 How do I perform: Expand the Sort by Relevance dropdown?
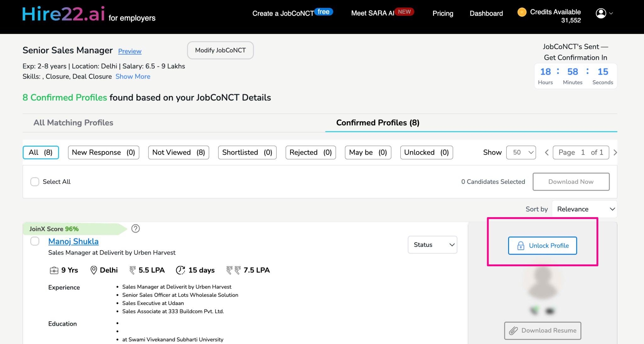pyautogui.click(x=584, y=209)
